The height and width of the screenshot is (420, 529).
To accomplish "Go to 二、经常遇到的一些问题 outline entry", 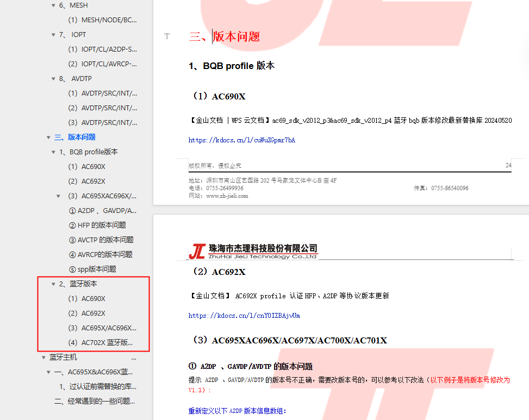I will (x=95, y=401).
